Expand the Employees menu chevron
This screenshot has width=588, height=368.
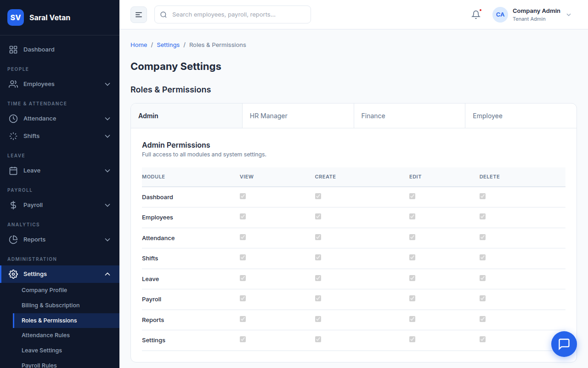click(107, 84)
